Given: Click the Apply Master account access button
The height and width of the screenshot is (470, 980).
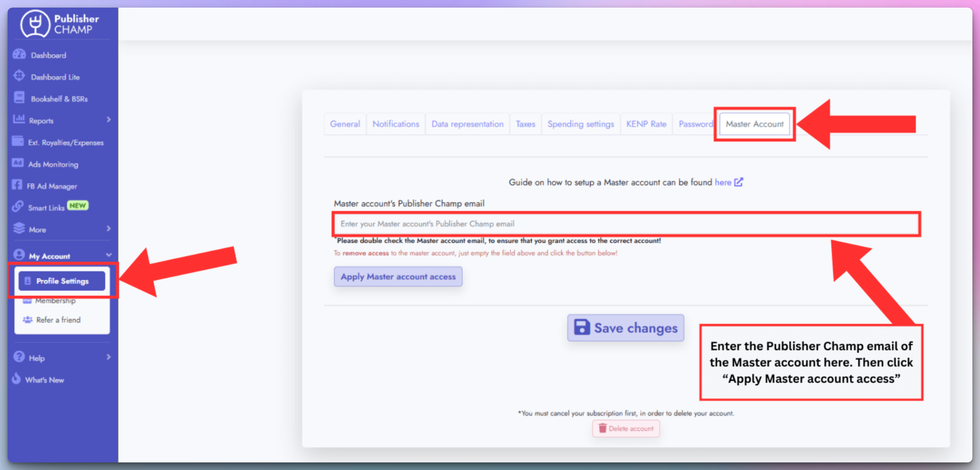Looking at the screenshot, I should coord(398,277).
